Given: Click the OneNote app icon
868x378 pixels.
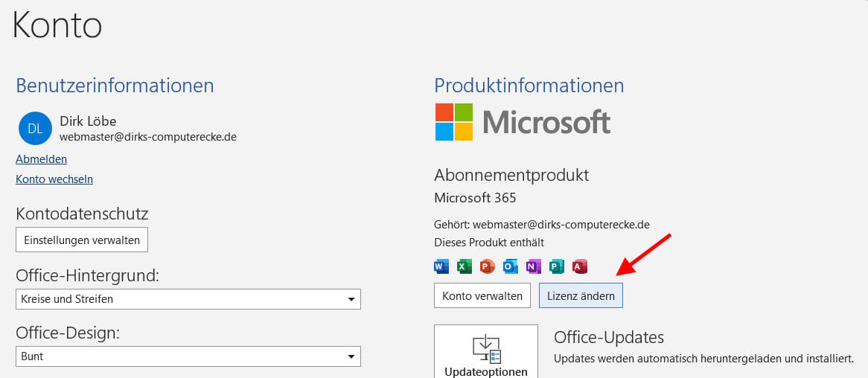Looking at the screenshot, I should point(534,267).
